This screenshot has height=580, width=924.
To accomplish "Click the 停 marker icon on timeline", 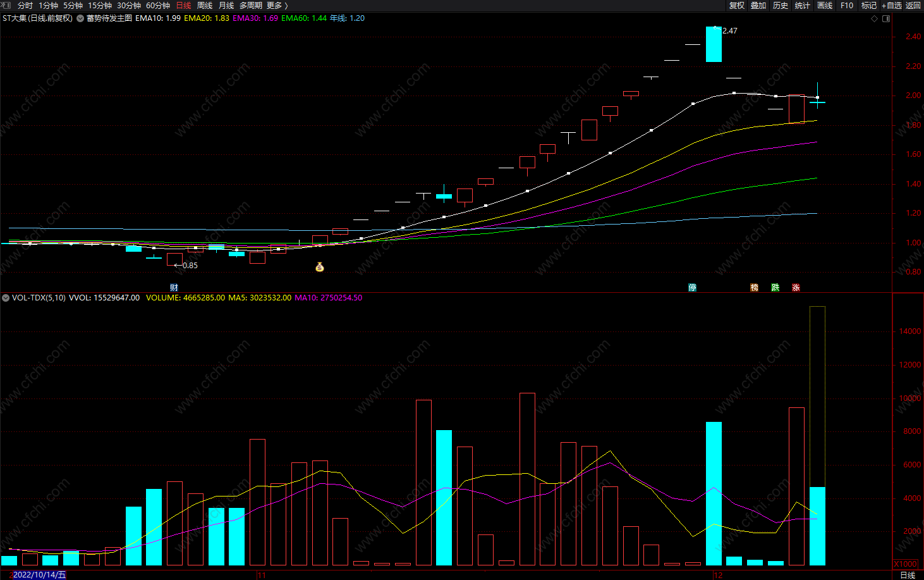I will (693, 288).
